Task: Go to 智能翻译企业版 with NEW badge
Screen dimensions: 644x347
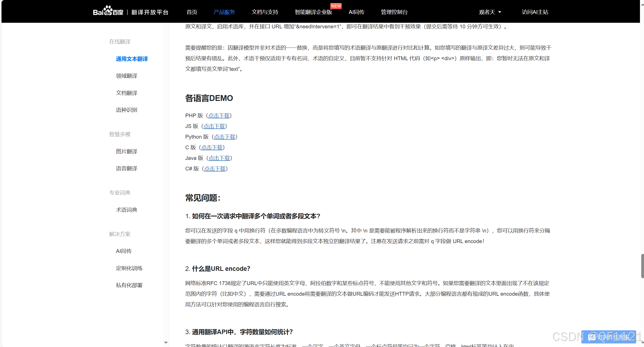Action: click(x=313, y=12)
